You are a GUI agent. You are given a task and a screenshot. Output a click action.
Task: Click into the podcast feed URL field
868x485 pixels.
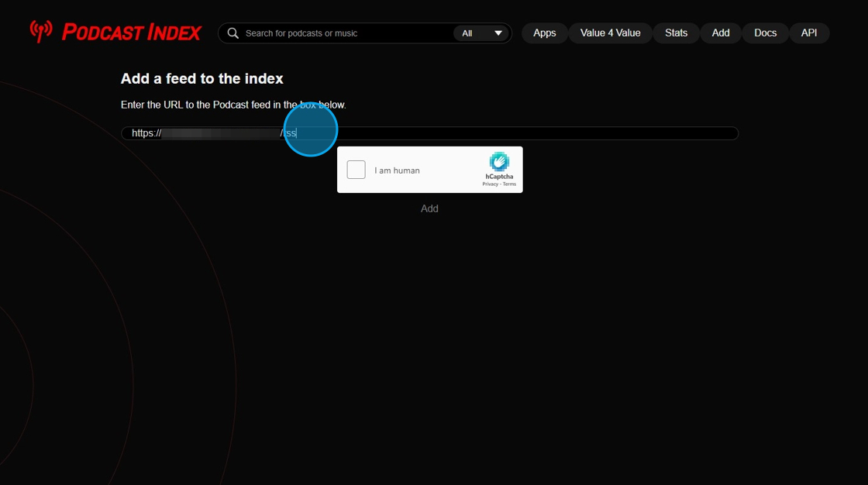click(x=429, y=133)
